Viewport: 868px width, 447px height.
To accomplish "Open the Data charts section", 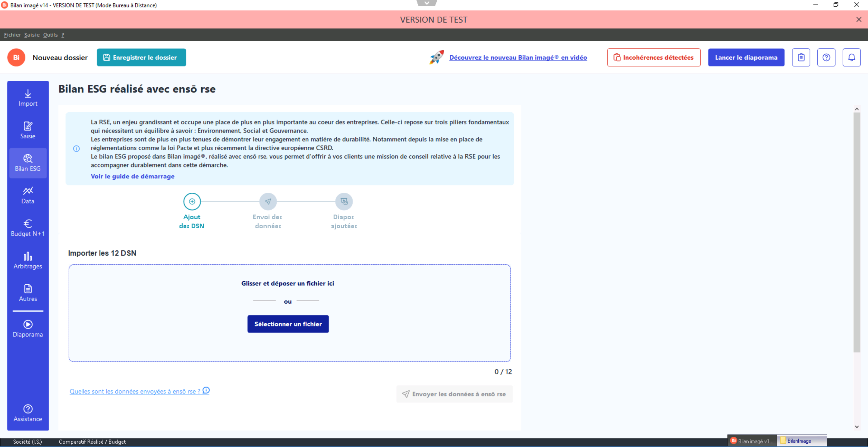I will pyautogui.click(x=28, y=195).
